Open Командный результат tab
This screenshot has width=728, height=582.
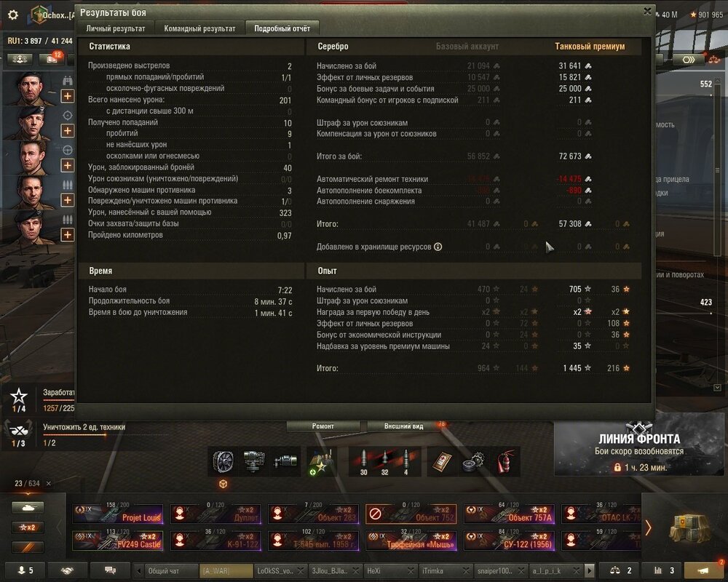(199, 29)
